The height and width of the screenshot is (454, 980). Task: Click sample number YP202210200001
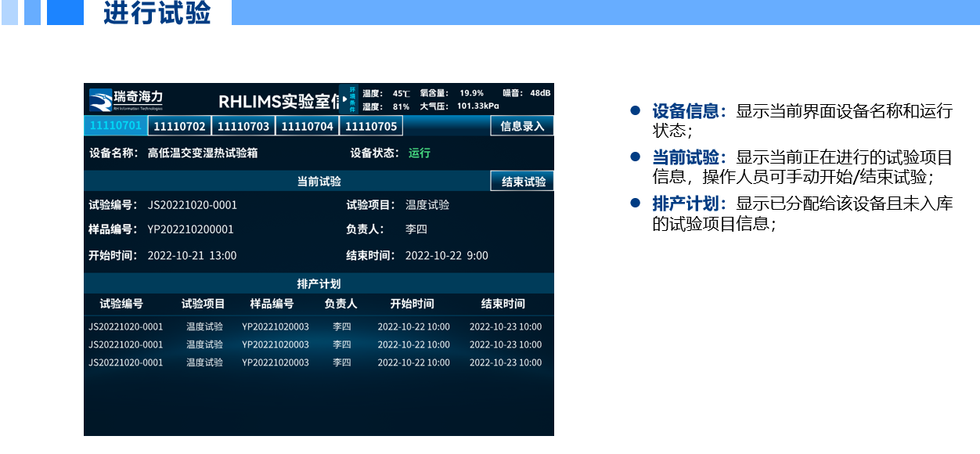point(191,229)
